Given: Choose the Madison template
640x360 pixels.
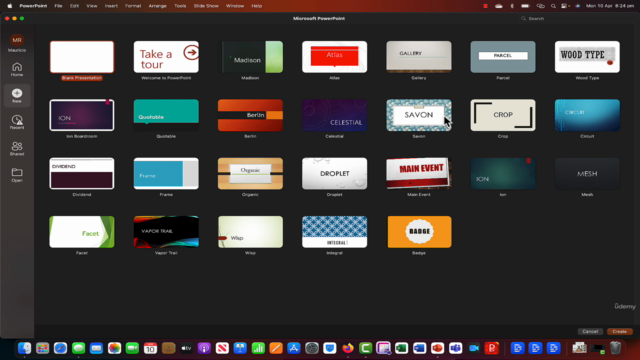Looking at the screenshot, I should tap(250, 57).
